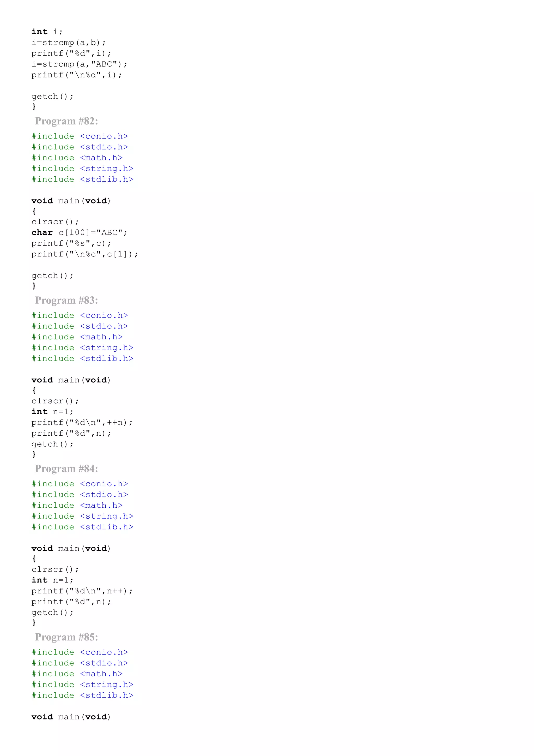Screen dimensions: 534x756
Task: Click '#include <string.h>' under Program #83
Action: tap(83, 348)
